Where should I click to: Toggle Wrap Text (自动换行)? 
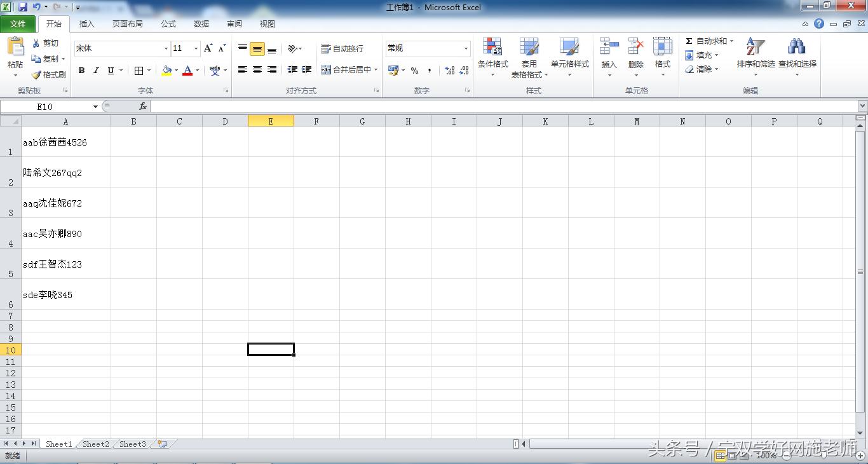(342, 48)
